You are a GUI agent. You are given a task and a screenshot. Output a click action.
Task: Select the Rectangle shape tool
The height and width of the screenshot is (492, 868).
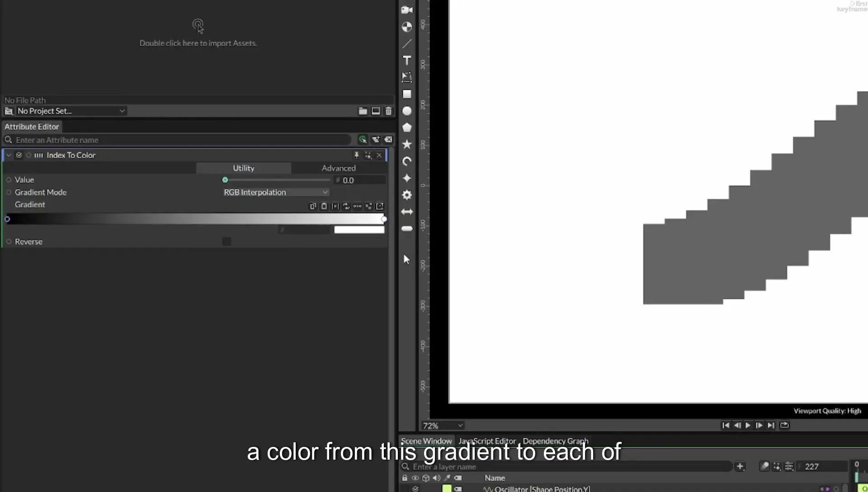pos(407,94)
